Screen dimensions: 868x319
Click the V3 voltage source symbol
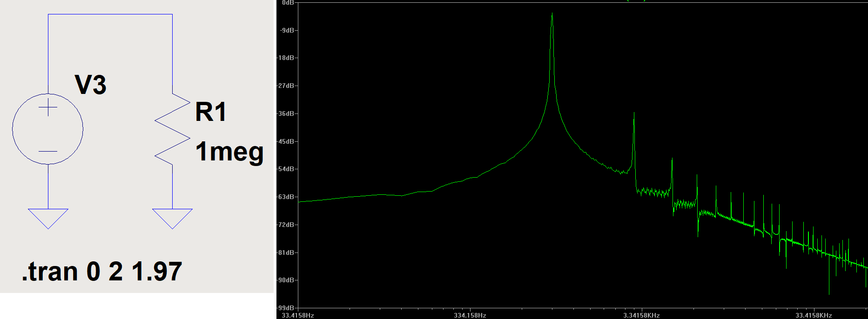click(x=47, y=129)
